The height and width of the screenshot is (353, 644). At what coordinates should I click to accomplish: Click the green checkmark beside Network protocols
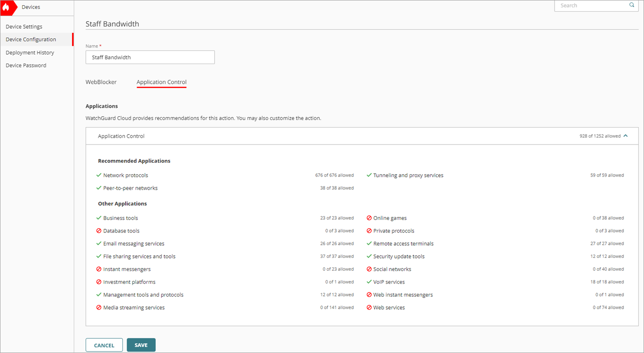pyautogui.click(x=98, y=175)
